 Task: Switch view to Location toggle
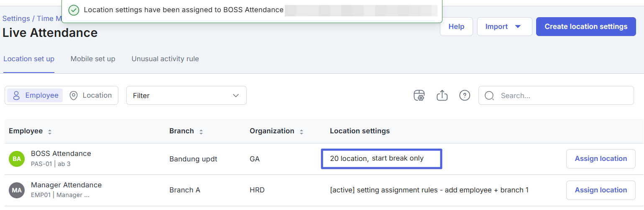(91, 95)
